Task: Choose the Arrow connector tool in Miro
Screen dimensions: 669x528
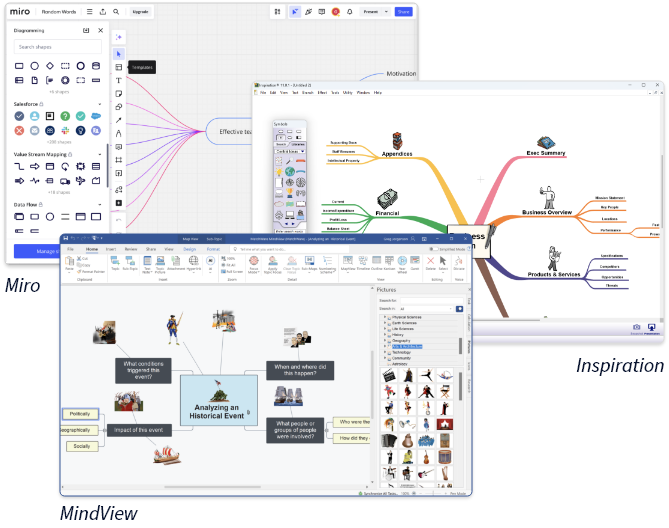Action: (119, 120)
